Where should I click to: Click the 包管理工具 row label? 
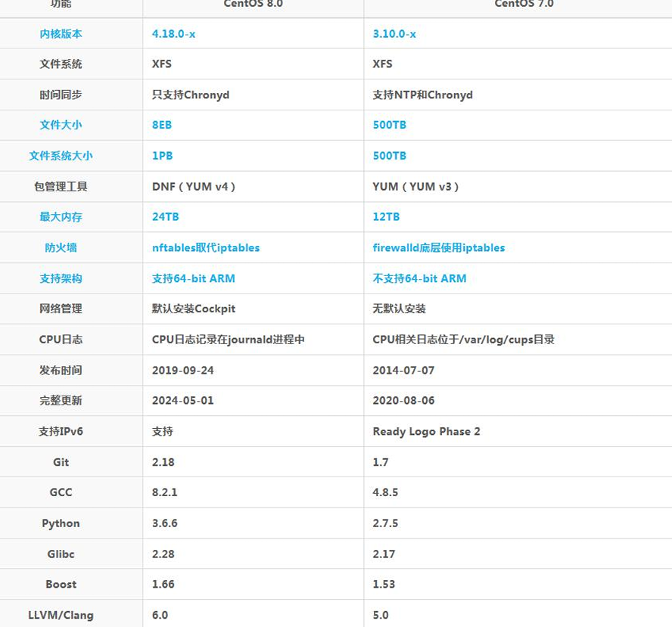[61, 186]
